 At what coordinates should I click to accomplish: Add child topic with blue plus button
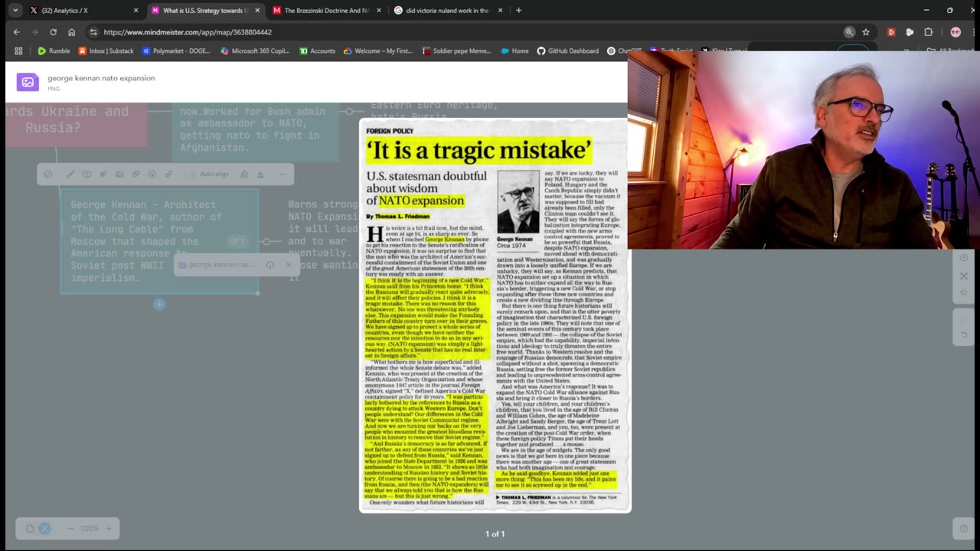pos(159,305)
